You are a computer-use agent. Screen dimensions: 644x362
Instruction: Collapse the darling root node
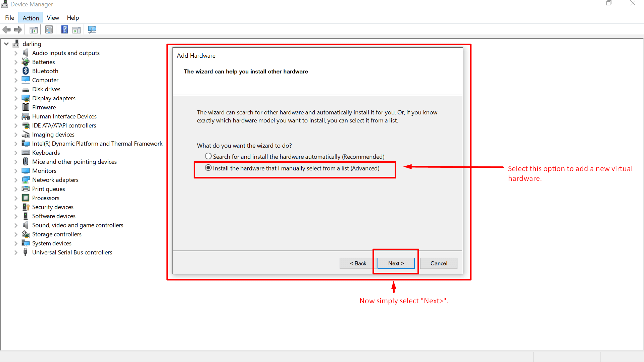tap(6, 44)
